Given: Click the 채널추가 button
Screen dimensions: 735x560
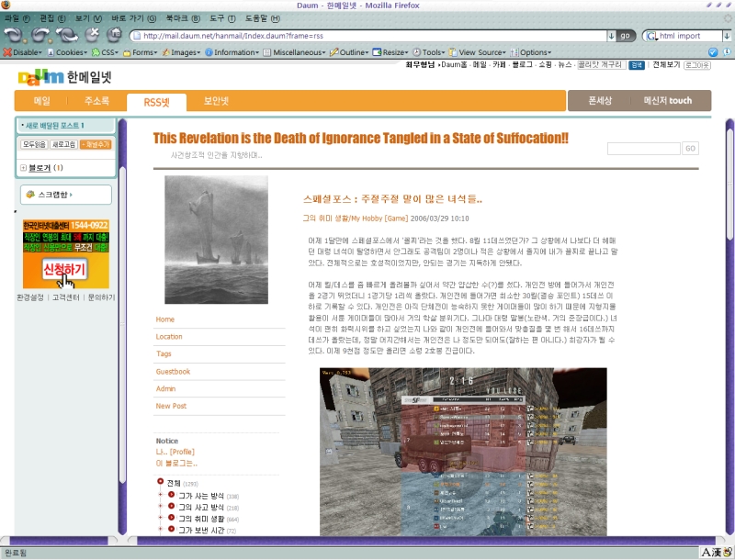Looking at the screenshot, I should 96,144.
